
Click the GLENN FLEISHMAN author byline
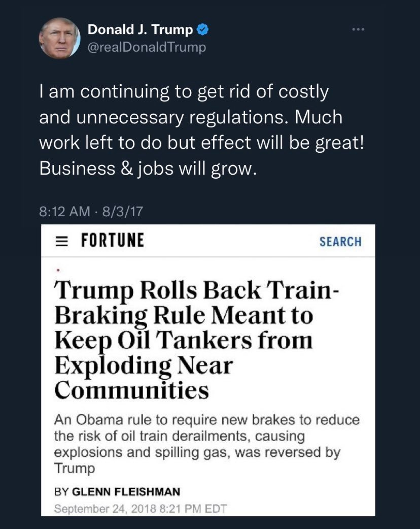(126, 491)
